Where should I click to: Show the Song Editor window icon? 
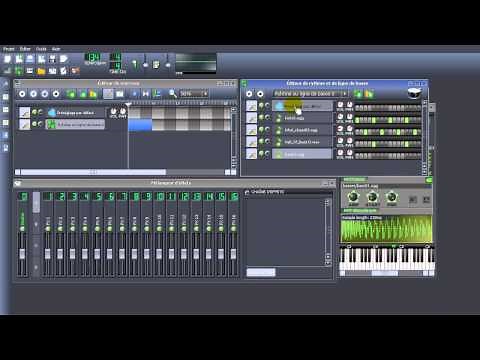(x=7, y=71)
